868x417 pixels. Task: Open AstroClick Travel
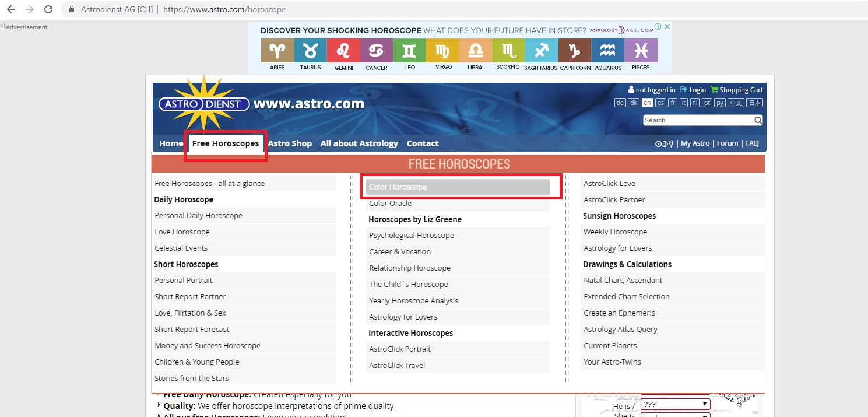(458, 366)
